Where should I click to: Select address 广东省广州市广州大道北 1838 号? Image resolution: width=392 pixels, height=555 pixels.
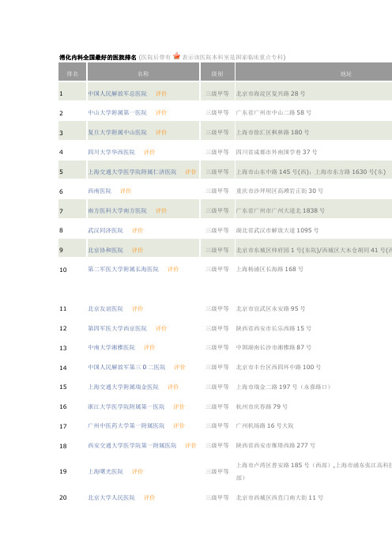pyautogui.click(x=281, y=210)
